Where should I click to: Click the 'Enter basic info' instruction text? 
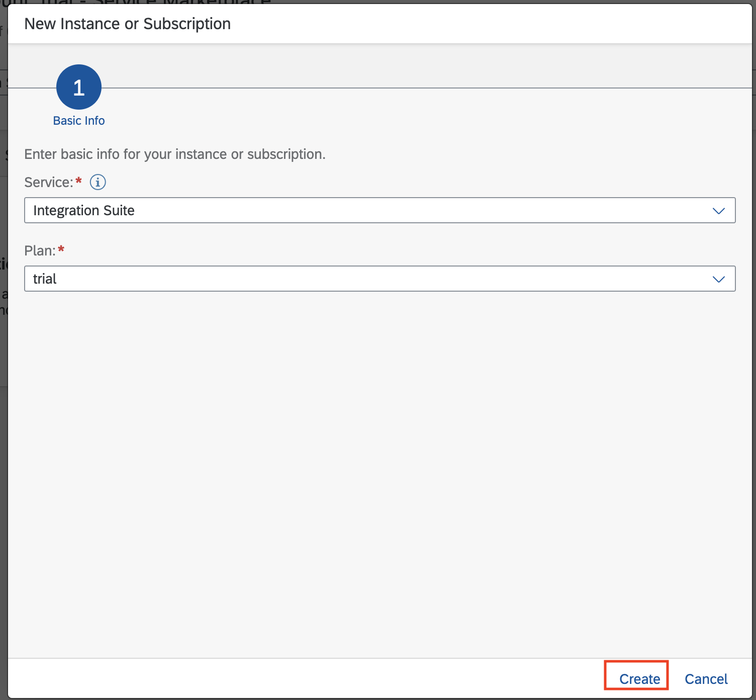[175, 154]
